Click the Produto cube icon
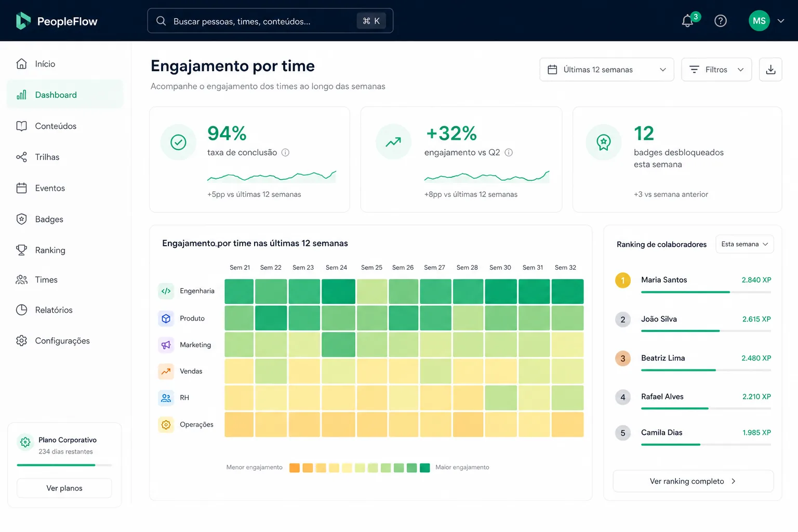 click(166, 318)
